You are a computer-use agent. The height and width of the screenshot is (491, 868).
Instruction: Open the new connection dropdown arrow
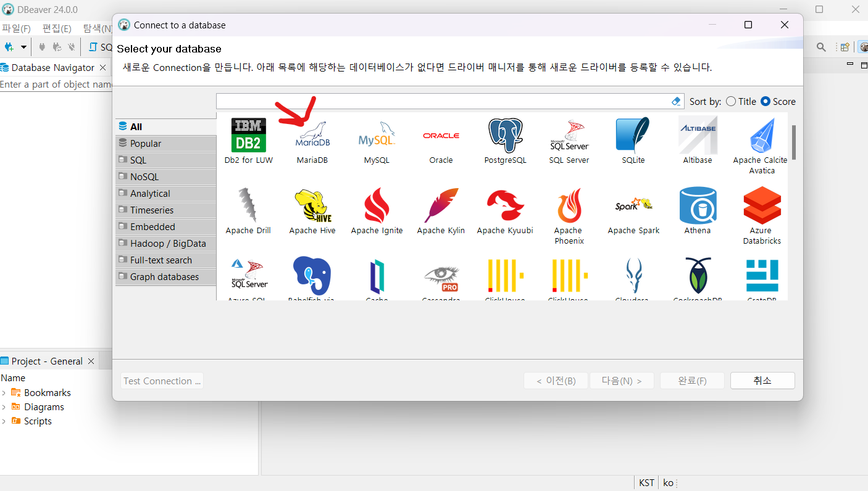23,47
